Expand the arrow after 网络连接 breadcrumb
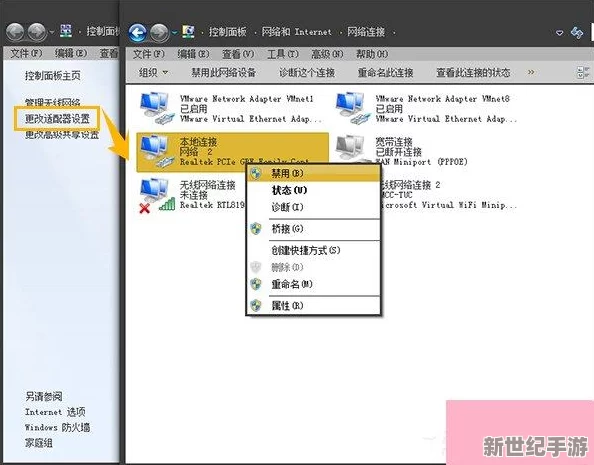This screenshot has height=465, width=594. pos(394,33)
